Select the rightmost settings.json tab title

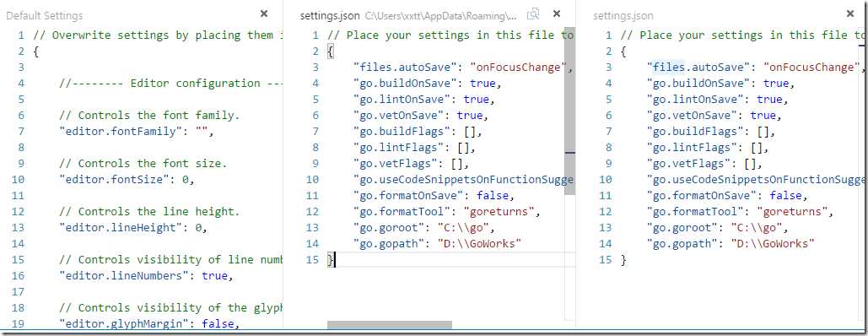[623, 16]
